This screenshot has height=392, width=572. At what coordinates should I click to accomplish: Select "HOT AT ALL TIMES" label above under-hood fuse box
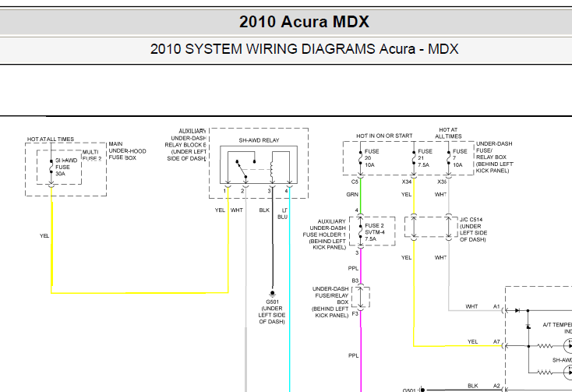point(51,139)
